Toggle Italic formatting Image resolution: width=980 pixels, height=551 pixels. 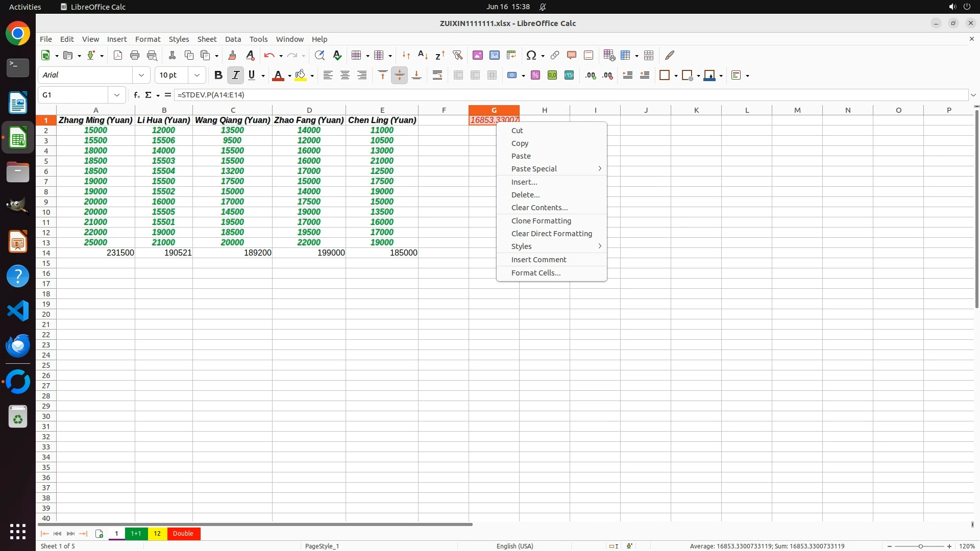[235, 76]
